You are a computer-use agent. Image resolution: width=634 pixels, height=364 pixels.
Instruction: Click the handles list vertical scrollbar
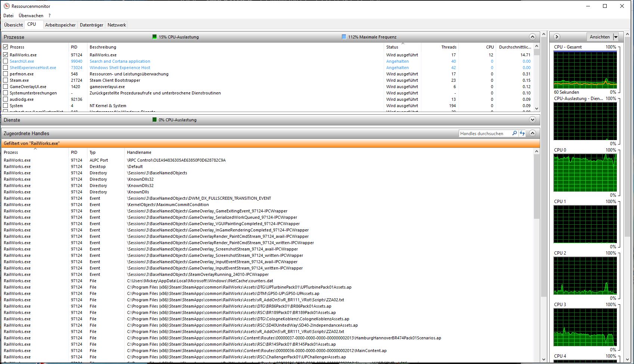pos(537,255)
